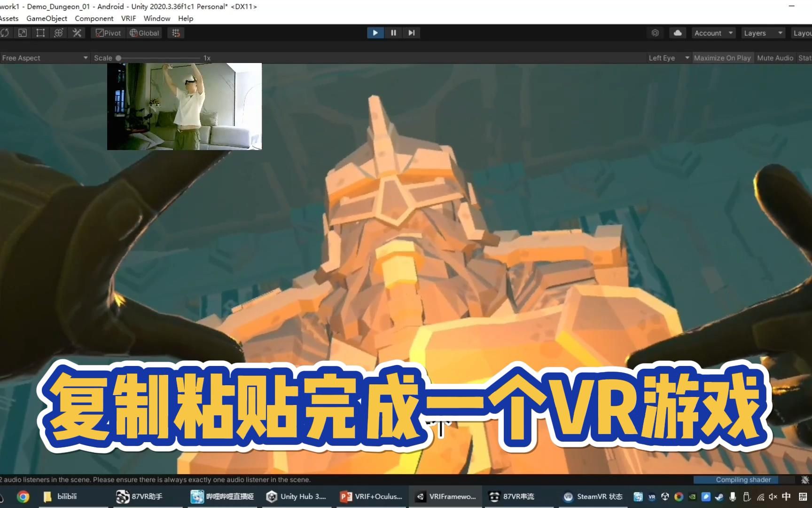Open Unity Collab cloud services icon
Viewport: 812px width, 508px height.
click(x=677, y=32)
